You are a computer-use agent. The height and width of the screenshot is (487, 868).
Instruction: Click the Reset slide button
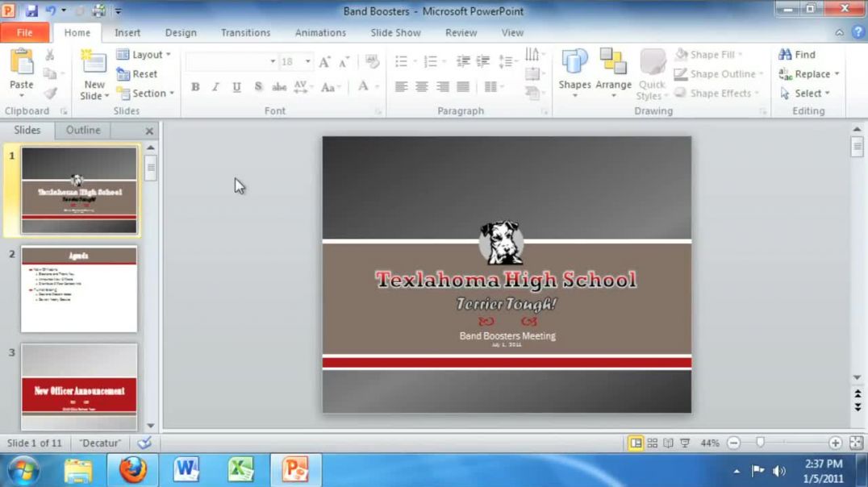pos(137,73)
